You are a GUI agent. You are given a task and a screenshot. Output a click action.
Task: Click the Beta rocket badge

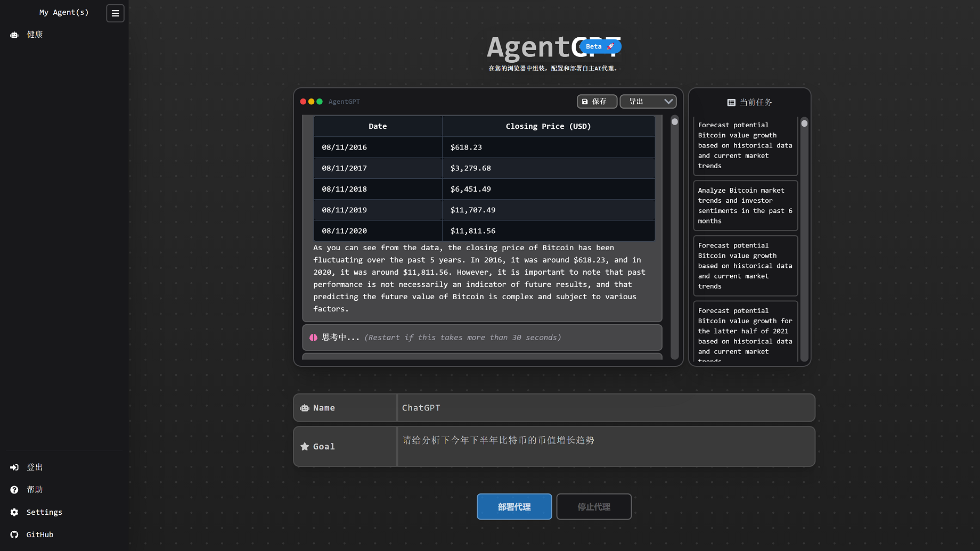[x=600, y=46]
